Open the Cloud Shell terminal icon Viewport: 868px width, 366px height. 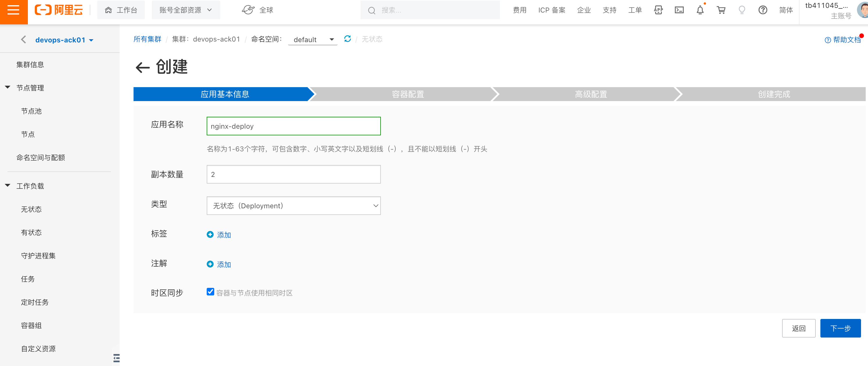tap(679, 10)
